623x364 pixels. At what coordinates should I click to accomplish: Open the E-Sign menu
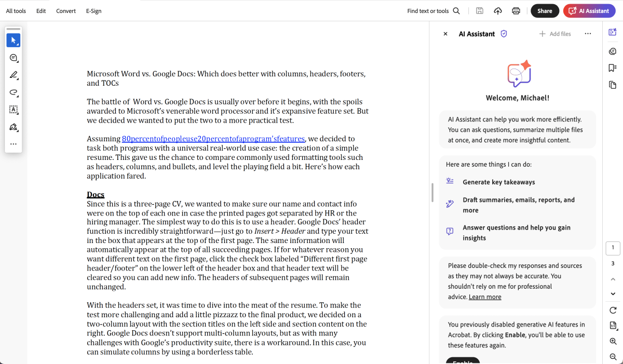94,11
